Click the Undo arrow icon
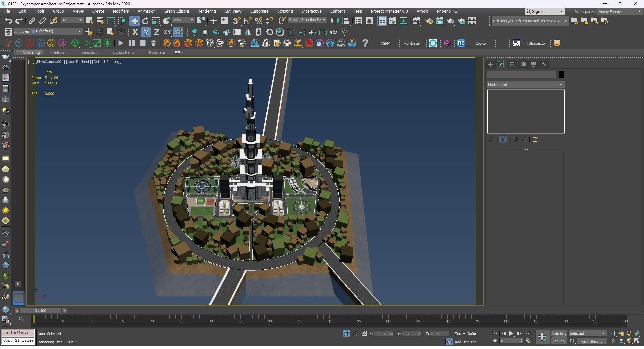 [x=8, y=21]
